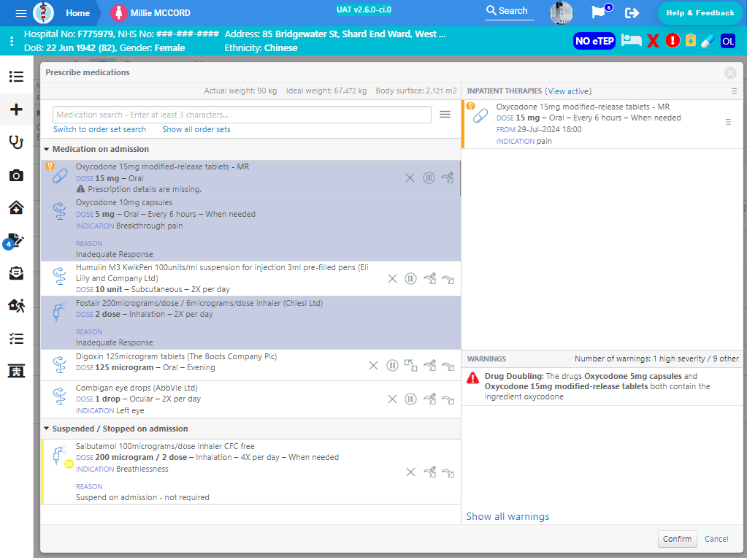Image resolution: width=747 pixels, height=560 pixels.
Task: Click the switch/replace icon on Digoxin row
Action: click(410, 365)
